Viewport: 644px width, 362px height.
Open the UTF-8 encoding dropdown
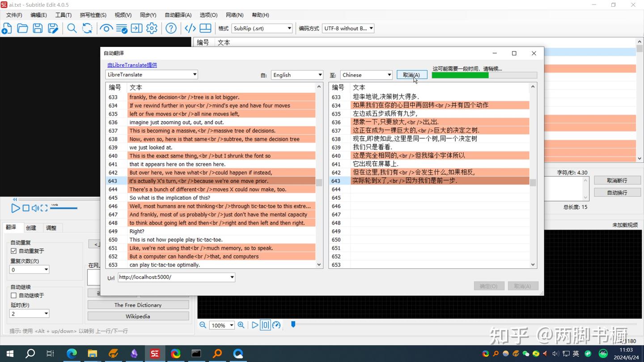click(348, 28)
